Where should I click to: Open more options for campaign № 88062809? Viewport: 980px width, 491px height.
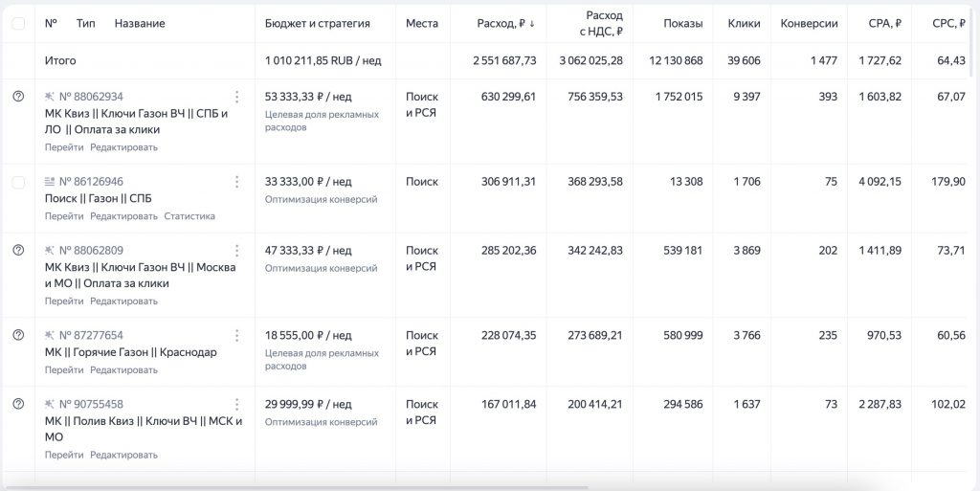236,251
